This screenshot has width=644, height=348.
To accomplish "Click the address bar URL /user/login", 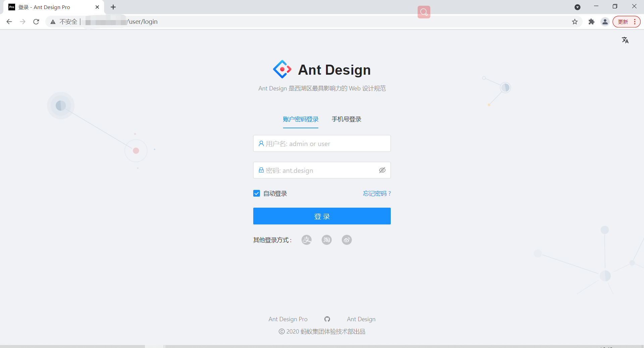I will click(x=143, y=22).
